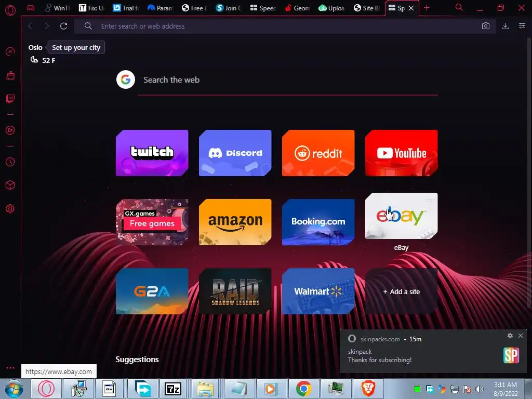Click the volume speaker tray icon
Screen dimensions: 532x399
click(480, 389)
